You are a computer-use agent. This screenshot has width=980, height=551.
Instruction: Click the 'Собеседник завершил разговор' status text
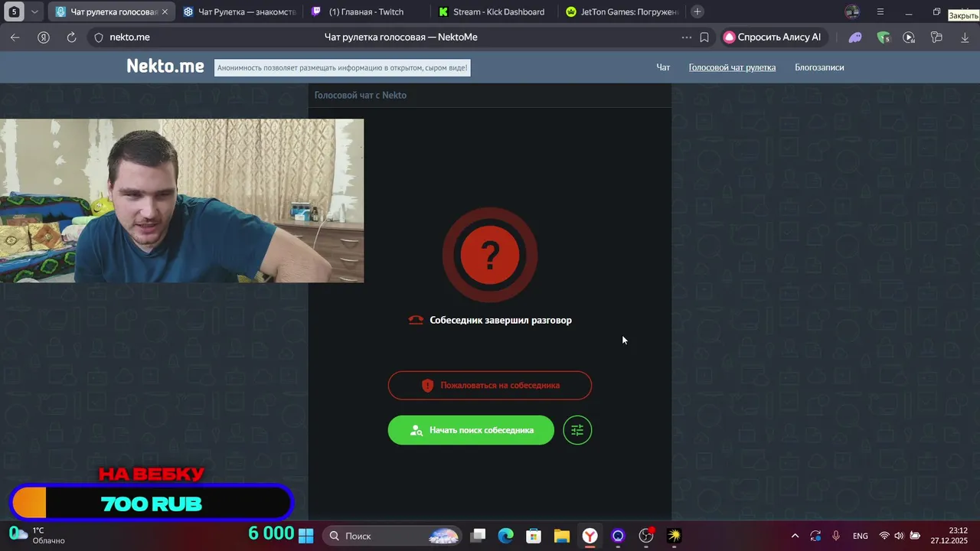pyautogui.click(x=501, y=320)
